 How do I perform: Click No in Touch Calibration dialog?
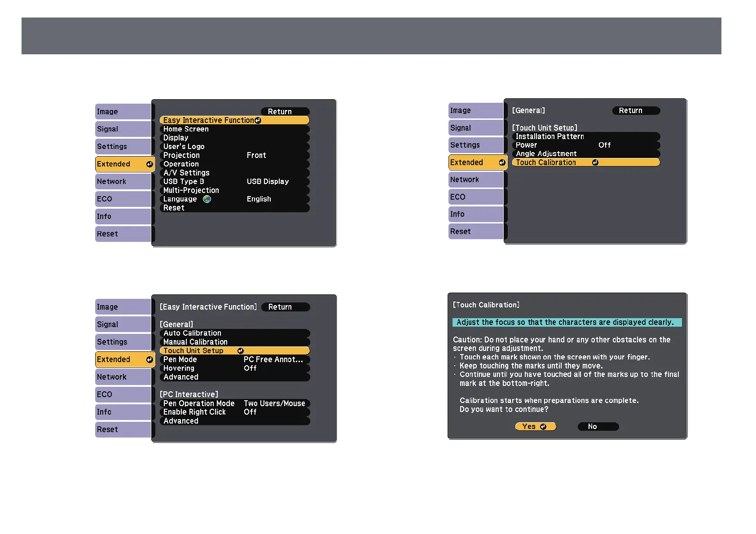point(598,427)
